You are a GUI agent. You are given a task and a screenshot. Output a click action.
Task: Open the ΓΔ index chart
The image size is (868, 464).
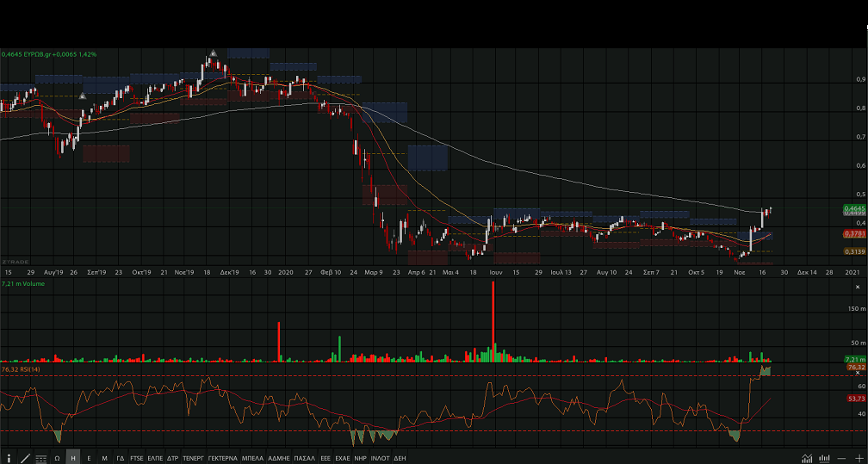(x=121, y=458)
